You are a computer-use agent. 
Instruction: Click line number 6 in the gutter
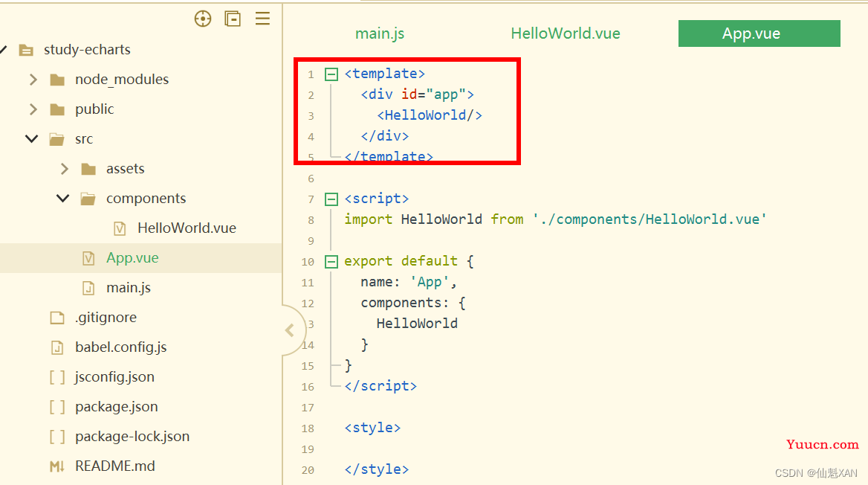311,179
